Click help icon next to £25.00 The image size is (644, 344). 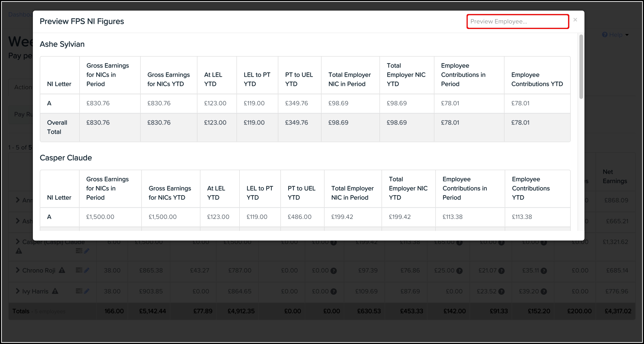(x=459, y=271)
